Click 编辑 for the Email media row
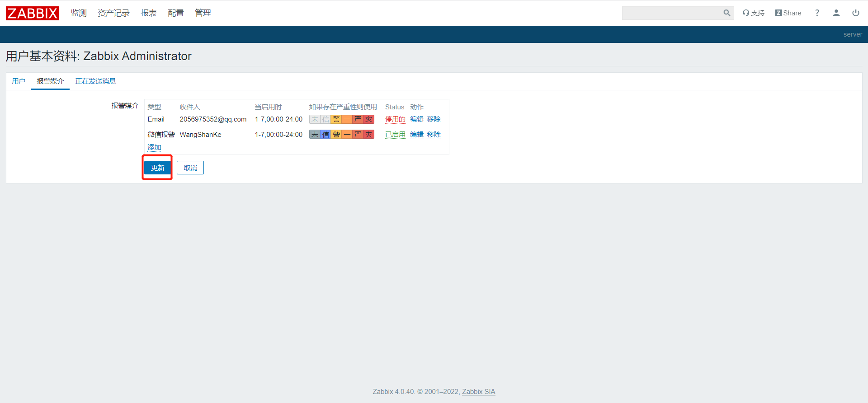This screenshot has width=868, height=403. (417, 119)
